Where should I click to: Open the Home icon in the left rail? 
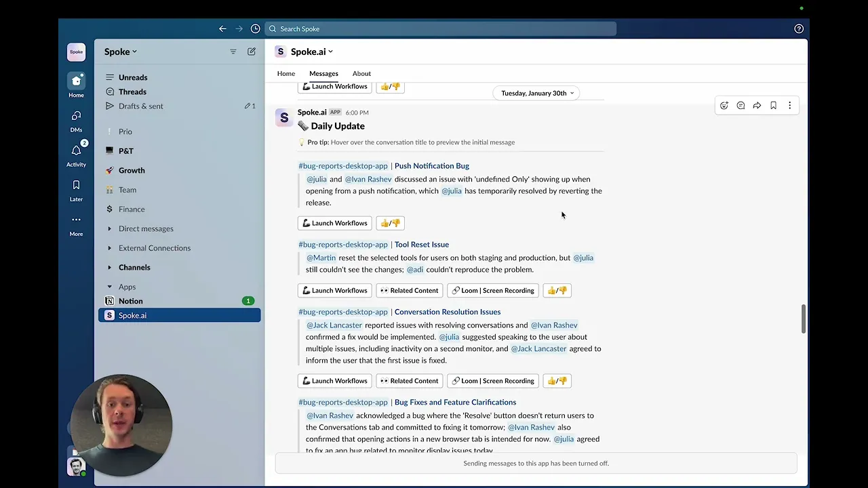tap(76, 81)
